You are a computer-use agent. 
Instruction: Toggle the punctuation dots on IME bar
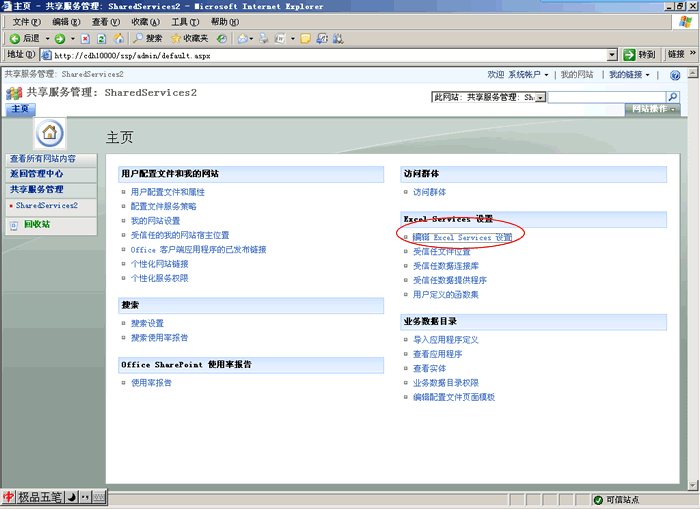pos(85,497)
